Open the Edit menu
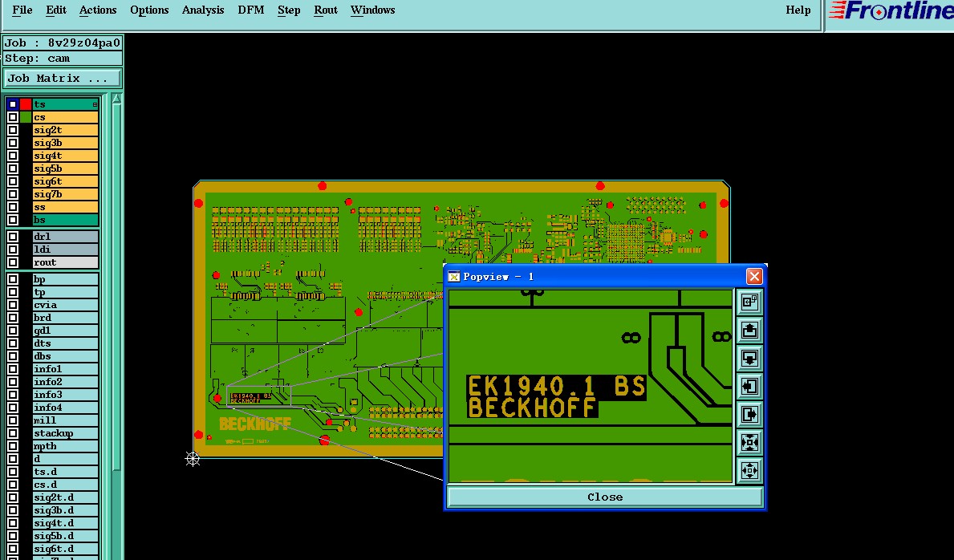Image resolution: width=954 pixels, height=560 pixels. [56, 10]
